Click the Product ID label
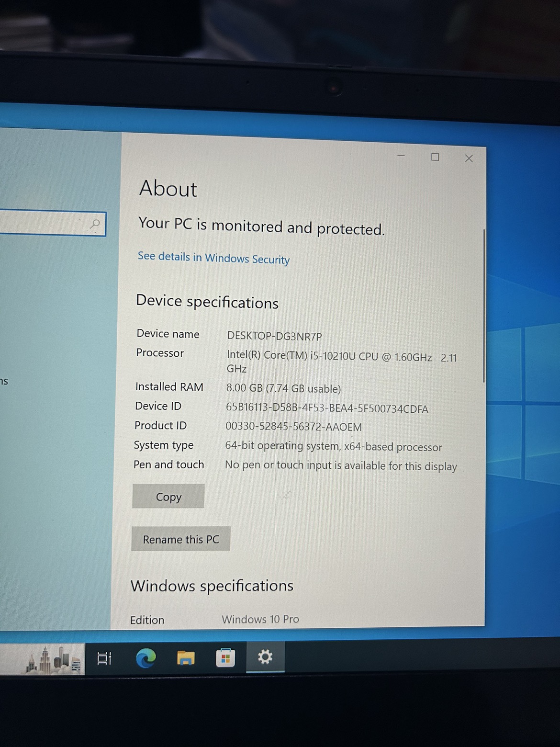This screenshot has height=747, width=560. (160, 425)
